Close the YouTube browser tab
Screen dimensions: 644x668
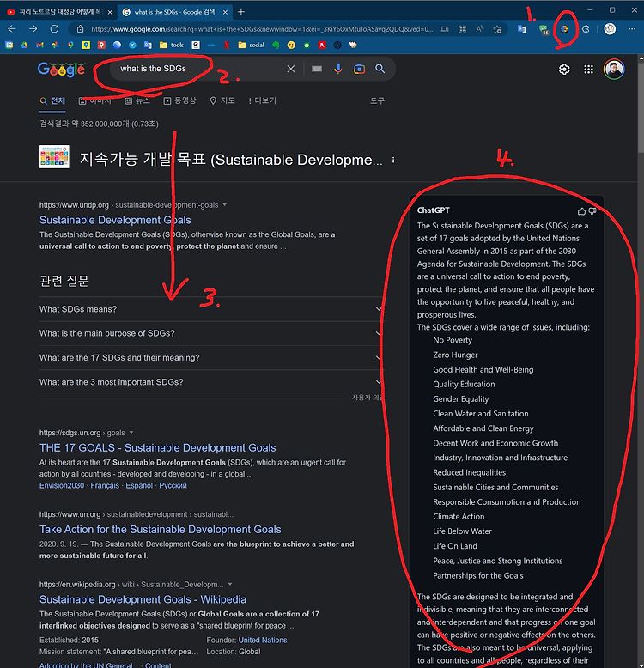tap(110, 12)
